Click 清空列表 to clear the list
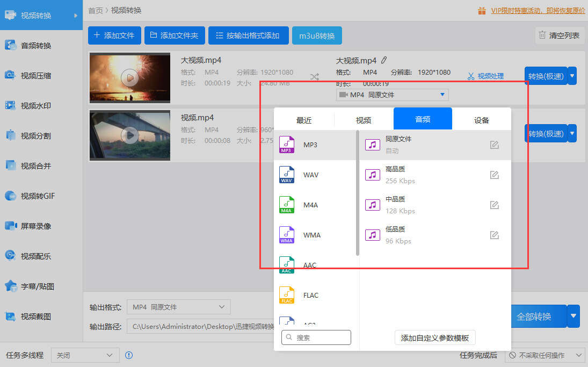588x367 pixels. (x=560, y=35)
